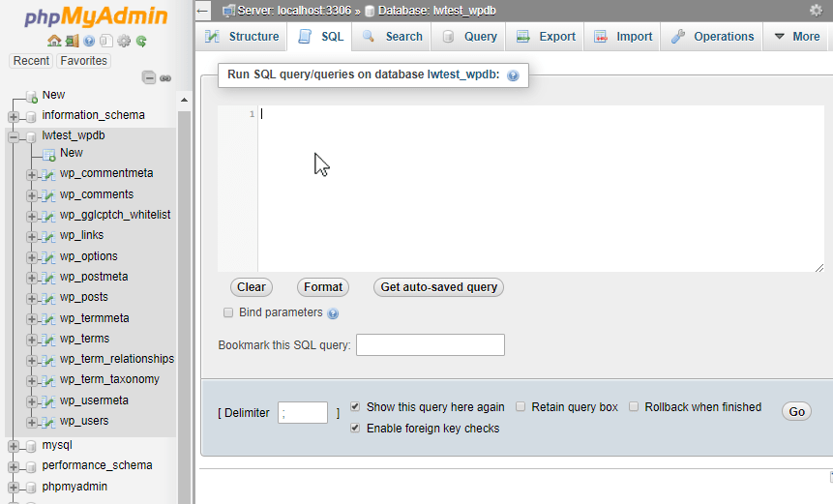
Task: Click the page settings gear at top right
Action: tap(816, 10)
